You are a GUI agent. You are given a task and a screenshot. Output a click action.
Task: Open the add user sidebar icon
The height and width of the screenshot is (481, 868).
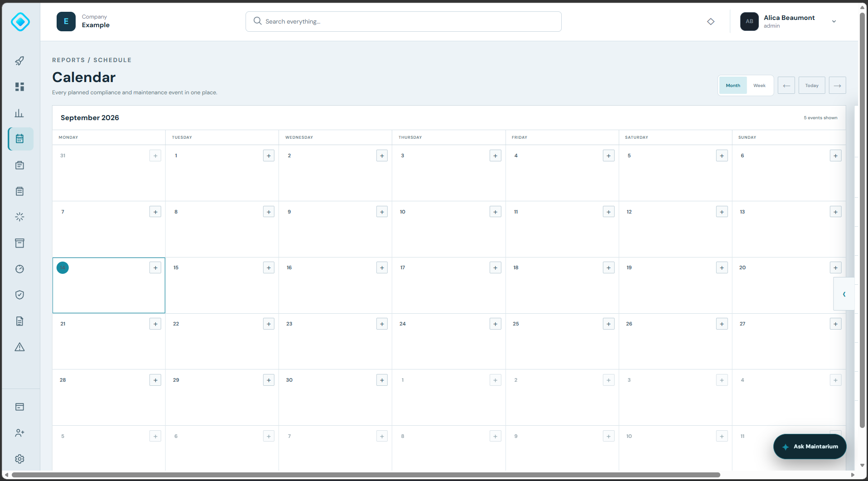point(19,433)
